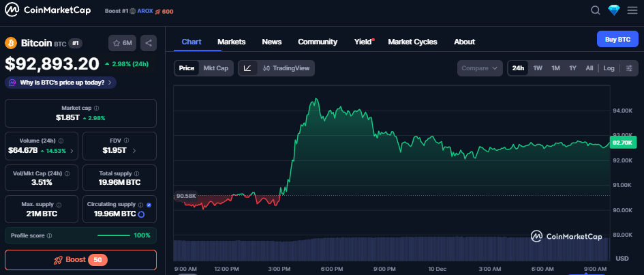644x275 pixels.
Task: Open the search magnifier icon
Action: tap(595, 10)
